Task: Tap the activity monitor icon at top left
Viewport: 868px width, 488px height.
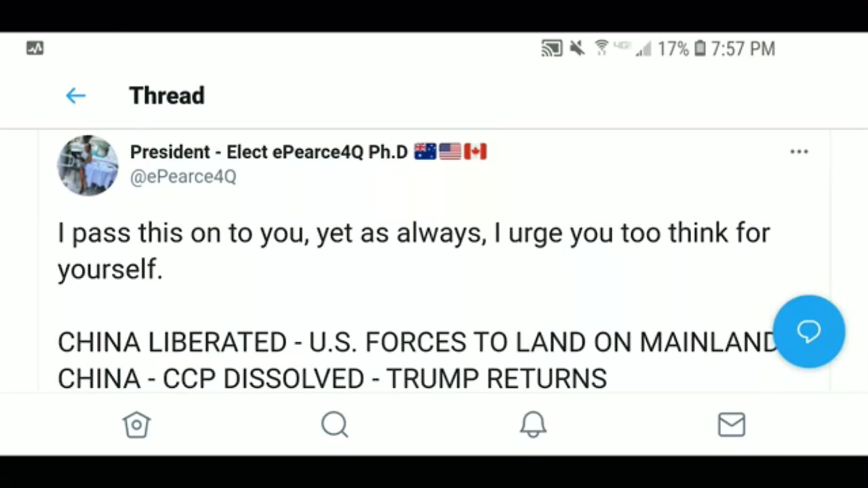Action: [x=35, y=48]
